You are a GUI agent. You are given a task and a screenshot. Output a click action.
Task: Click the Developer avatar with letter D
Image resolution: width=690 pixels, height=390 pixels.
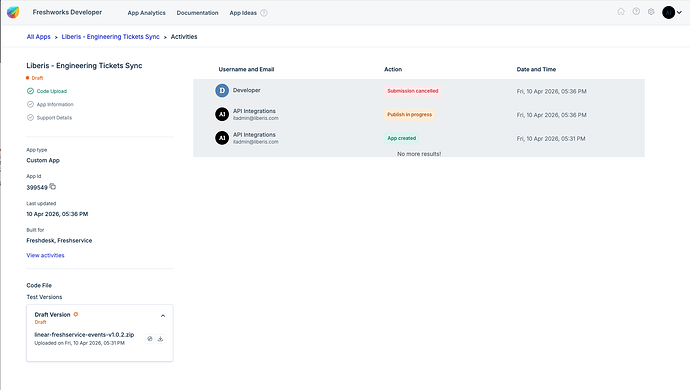[222, 91]
